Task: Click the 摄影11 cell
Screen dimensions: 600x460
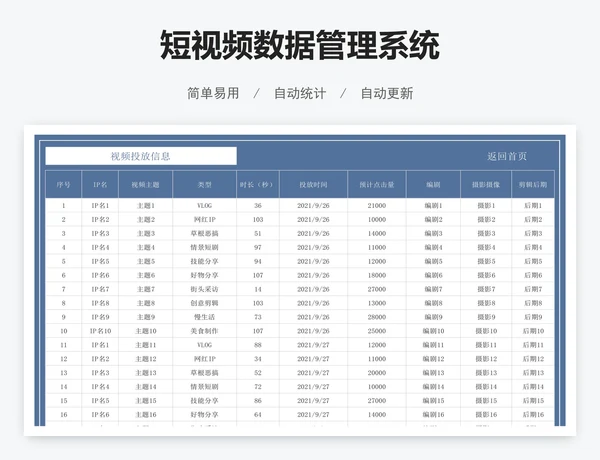Action: pos(486,345)
